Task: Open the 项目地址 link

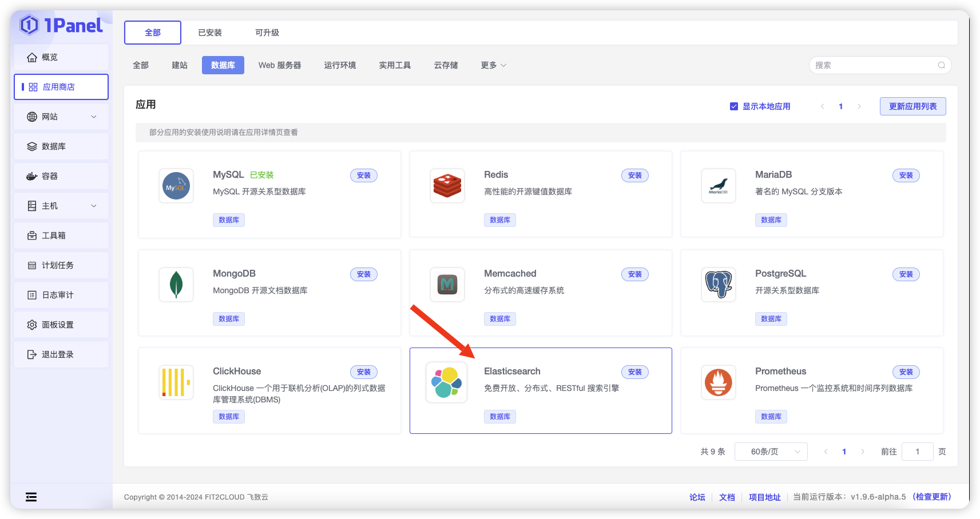Action: pos(765,497)
